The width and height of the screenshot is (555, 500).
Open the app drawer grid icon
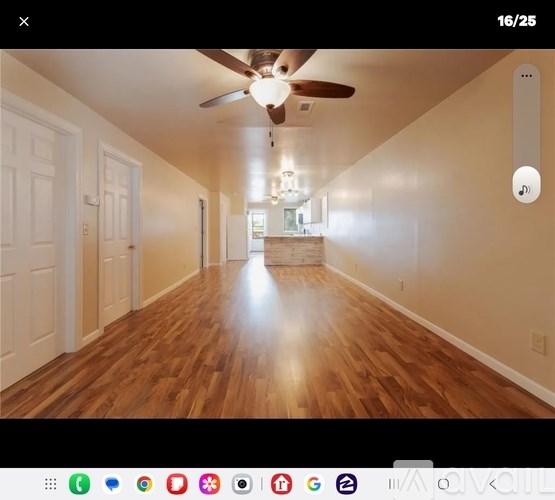51,484
